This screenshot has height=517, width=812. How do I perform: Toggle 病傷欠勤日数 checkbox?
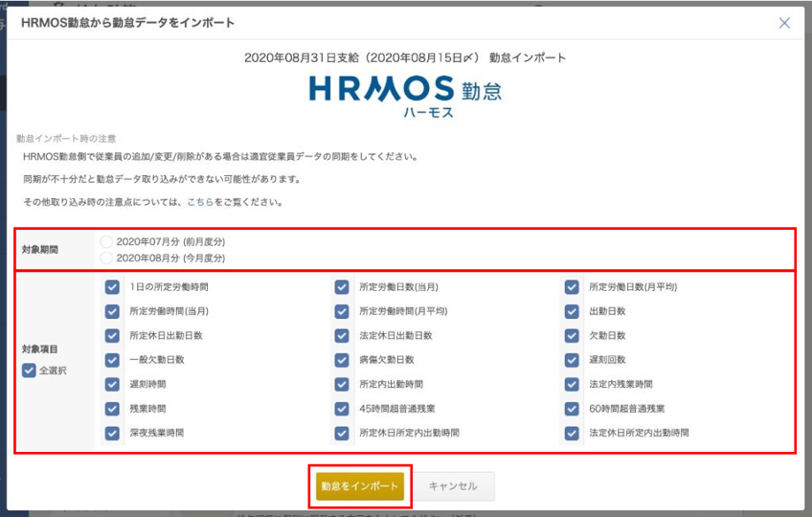[x=342, y=360]
